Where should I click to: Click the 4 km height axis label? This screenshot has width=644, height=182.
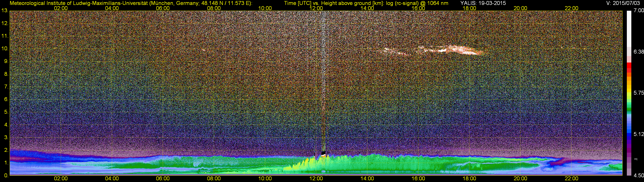click(x=6, y=125)
